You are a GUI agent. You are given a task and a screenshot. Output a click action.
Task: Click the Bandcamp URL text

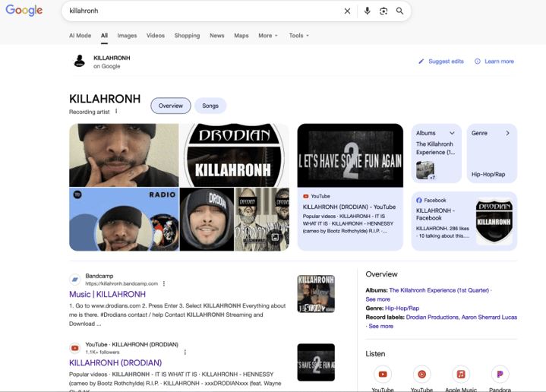pyautogui.click(x=122, y=283)
